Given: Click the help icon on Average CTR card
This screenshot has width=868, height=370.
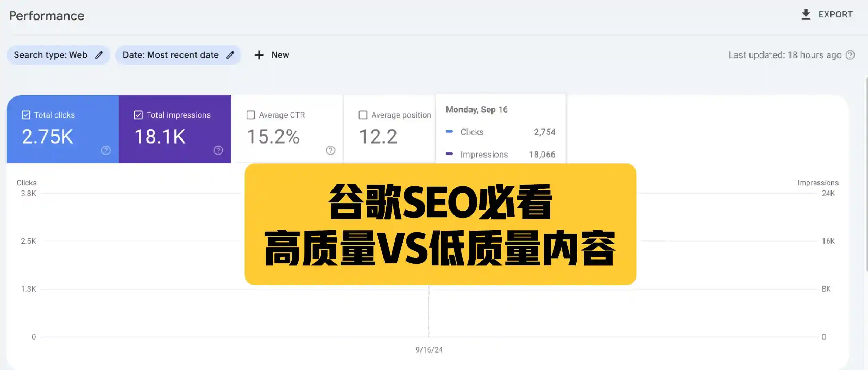Looking at the screenshot, I should tap(330, 150).
